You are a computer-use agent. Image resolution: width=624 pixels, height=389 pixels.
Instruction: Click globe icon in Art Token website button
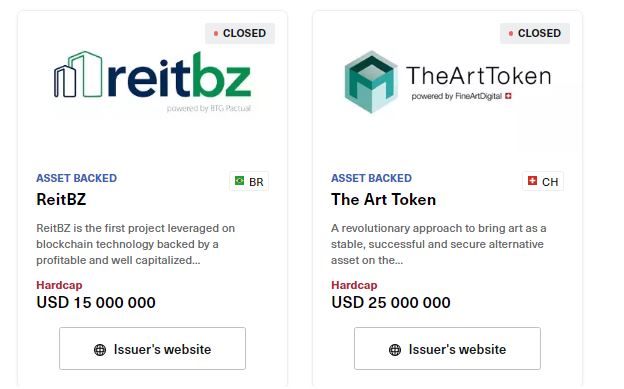click(x=395, y=350)
